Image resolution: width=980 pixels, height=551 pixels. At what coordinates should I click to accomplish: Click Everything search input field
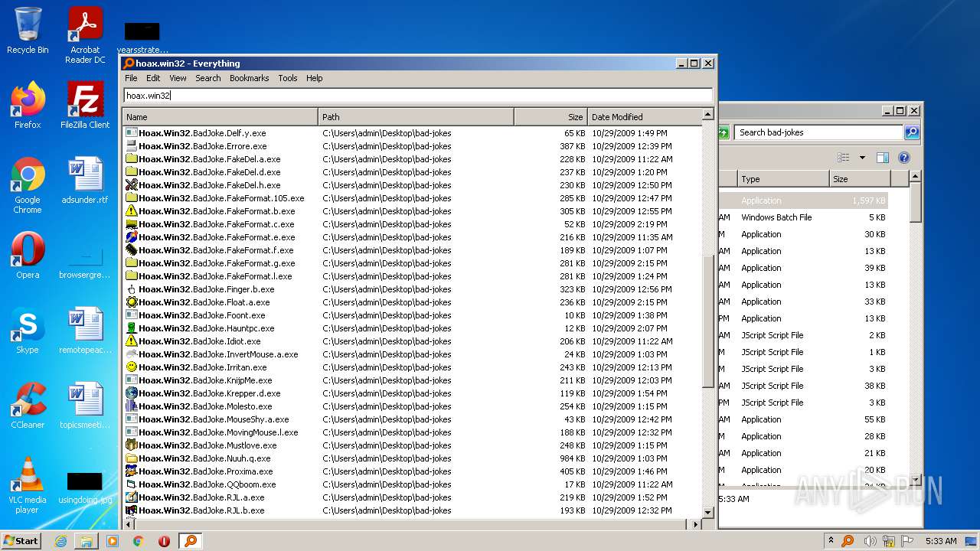click(x=418, y=96)
